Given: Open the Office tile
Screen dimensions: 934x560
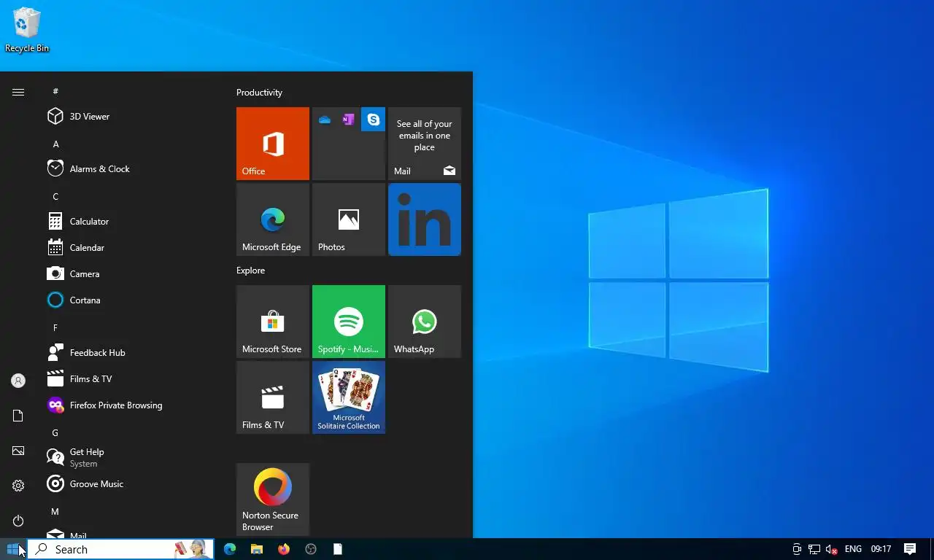Looking at the screenshot, I should pos(273,144).
